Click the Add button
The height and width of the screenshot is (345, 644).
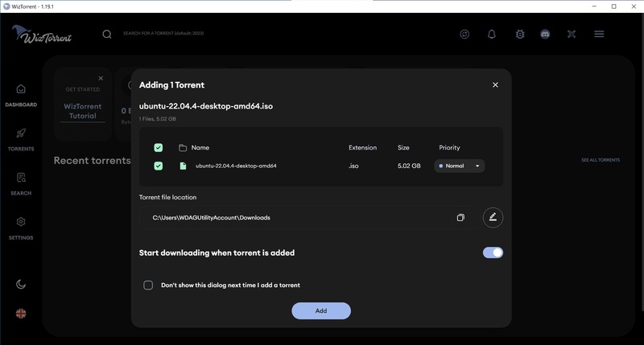point(321,310)
